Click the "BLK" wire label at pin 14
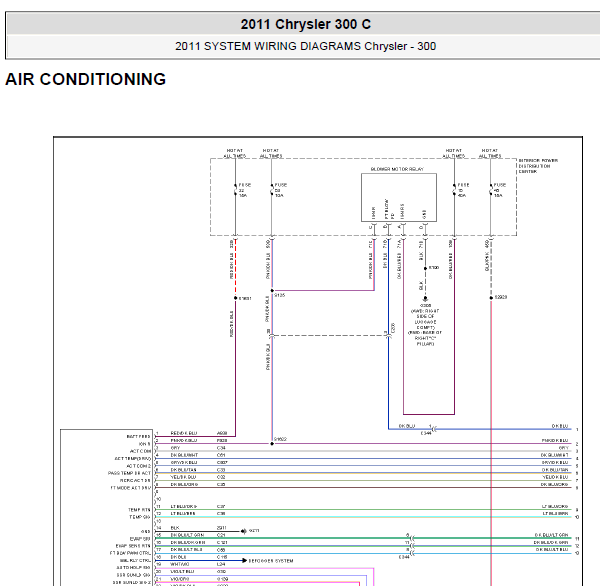 pyautogui.click(x=175, y=528)
